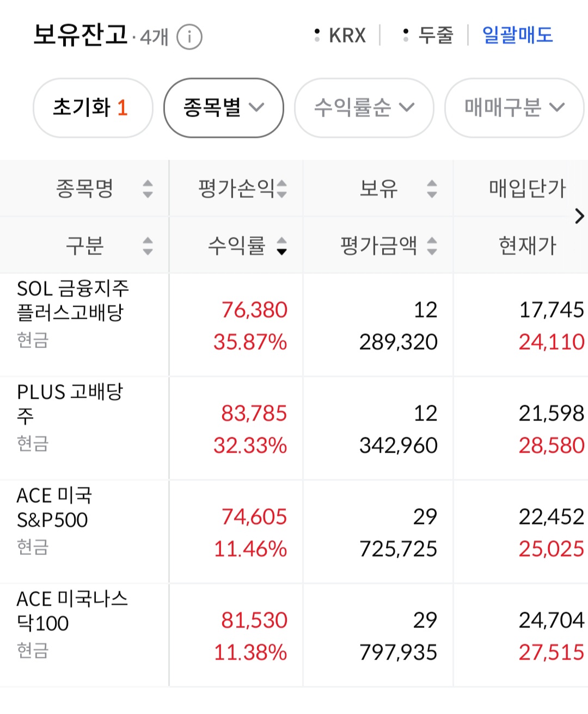This screenshot has height=714, width=588.
Task: Expand the 수익률순 sort dropdown
Action: (364, 108)
